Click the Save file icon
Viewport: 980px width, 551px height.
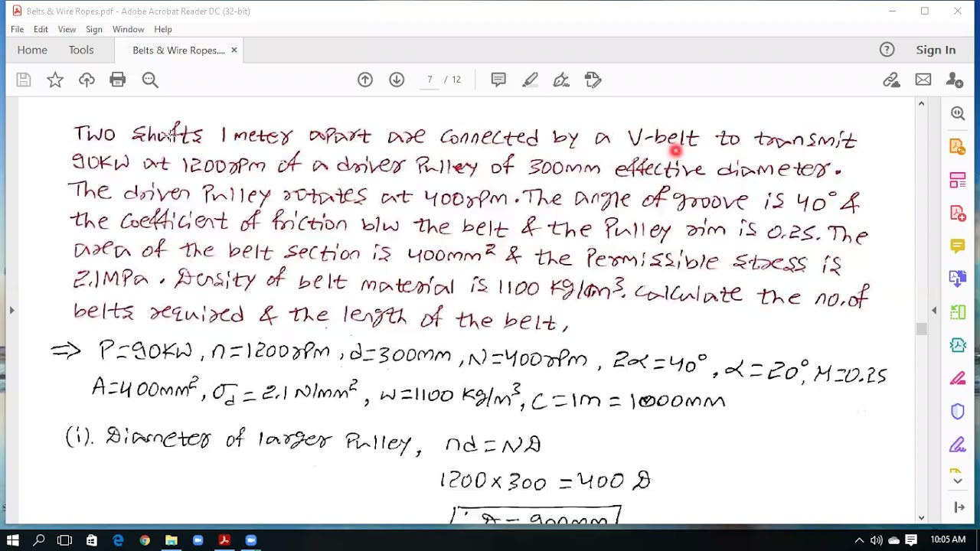click(24, 80)
